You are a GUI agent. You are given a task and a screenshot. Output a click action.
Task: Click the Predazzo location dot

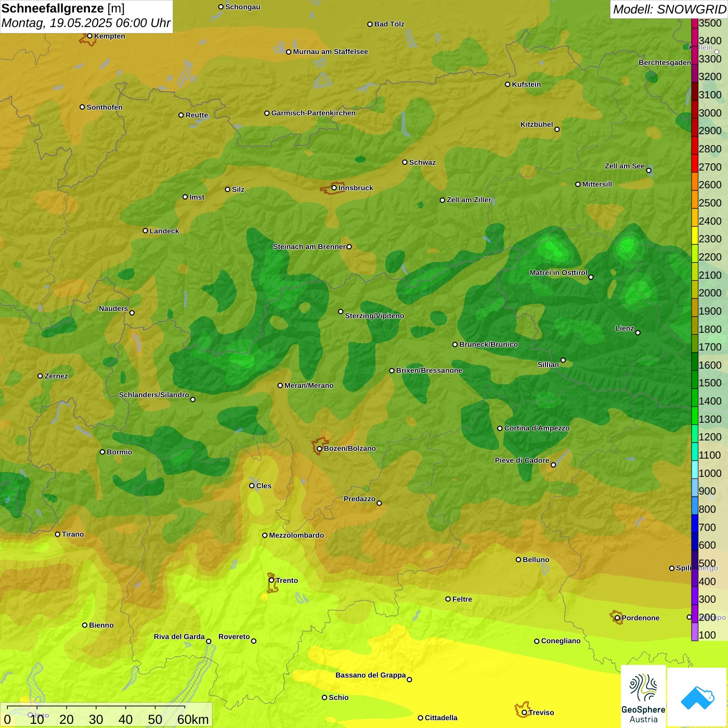[x=379, y=503]
